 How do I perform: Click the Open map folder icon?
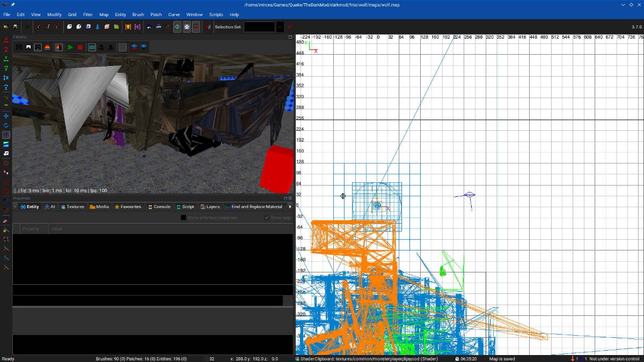tap(6, 26)
